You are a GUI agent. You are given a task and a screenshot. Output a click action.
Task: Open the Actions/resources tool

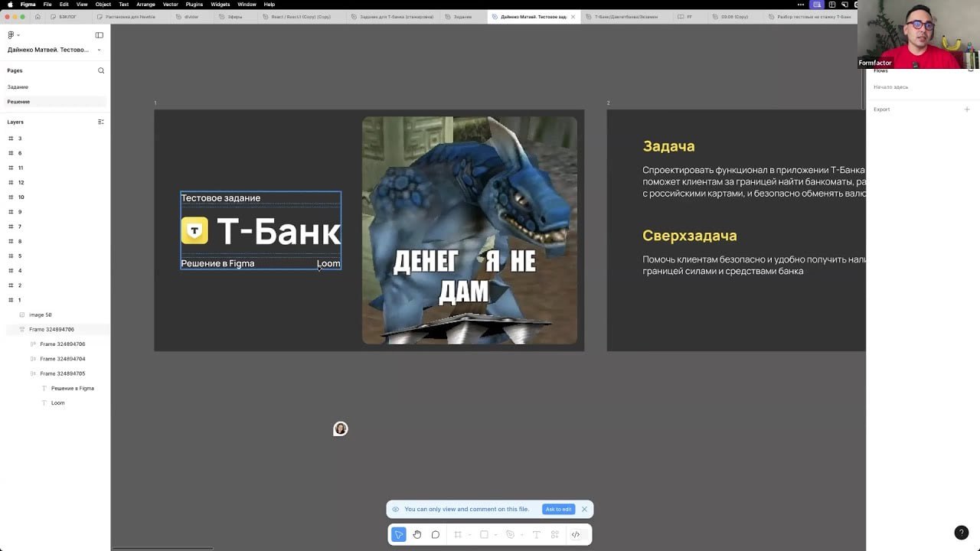555,534
